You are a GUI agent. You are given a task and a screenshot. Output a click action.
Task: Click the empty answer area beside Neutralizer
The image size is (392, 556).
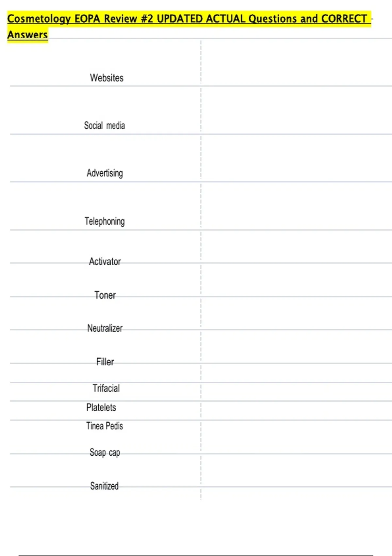pyautogui.click(x=296, y=313)
